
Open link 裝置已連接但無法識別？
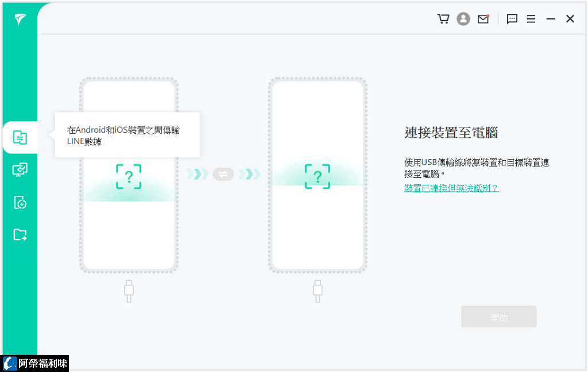451,188
